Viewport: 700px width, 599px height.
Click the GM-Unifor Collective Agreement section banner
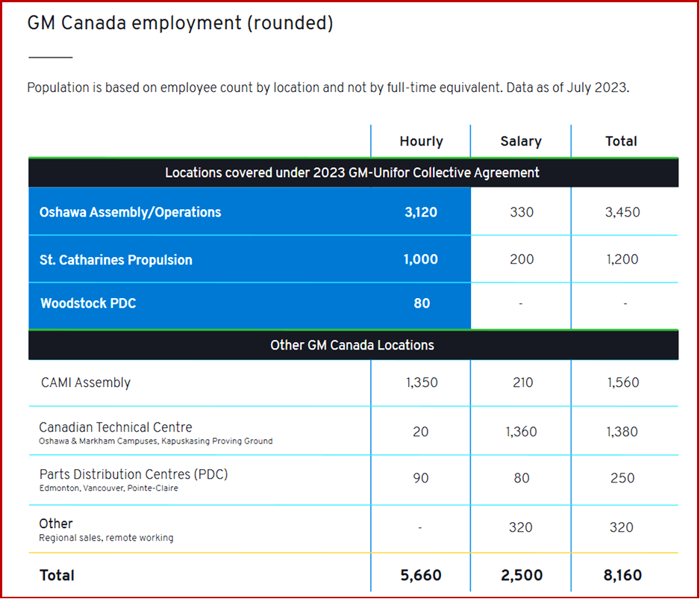point(352,173)
